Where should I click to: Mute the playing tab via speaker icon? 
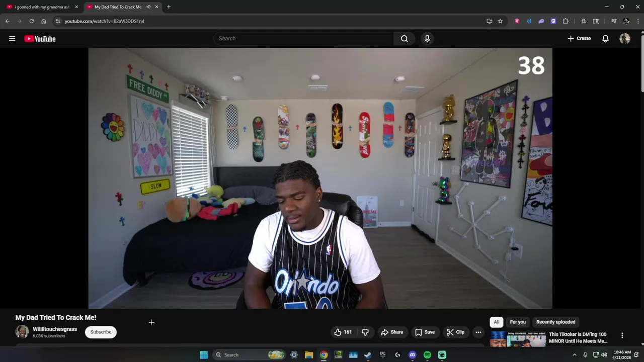tap(148, 7)
